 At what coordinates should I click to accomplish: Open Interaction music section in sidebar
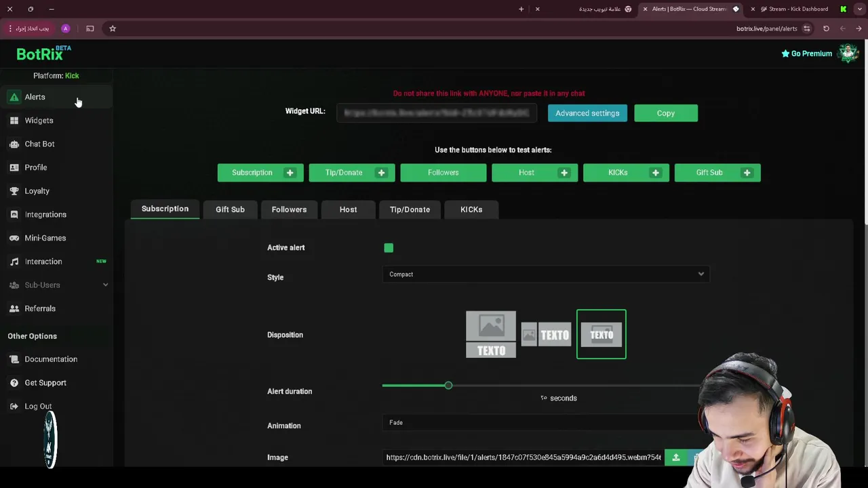[x=43, y=262]
